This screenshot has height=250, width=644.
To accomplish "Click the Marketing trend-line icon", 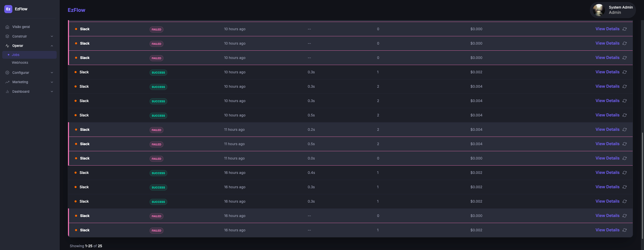I will (7, 82).
